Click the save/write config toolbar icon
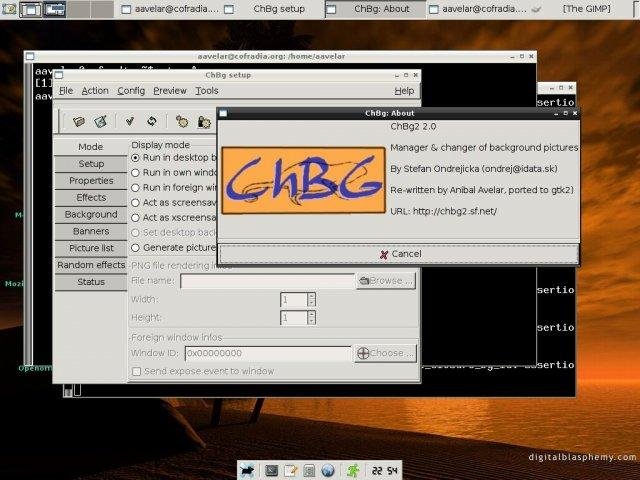This screenshot has height=480, width=640. [x=100, y=121]
